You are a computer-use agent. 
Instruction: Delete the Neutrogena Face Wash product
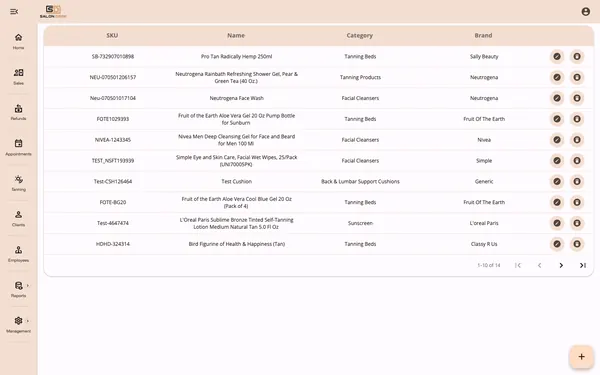tap(577, 98)
